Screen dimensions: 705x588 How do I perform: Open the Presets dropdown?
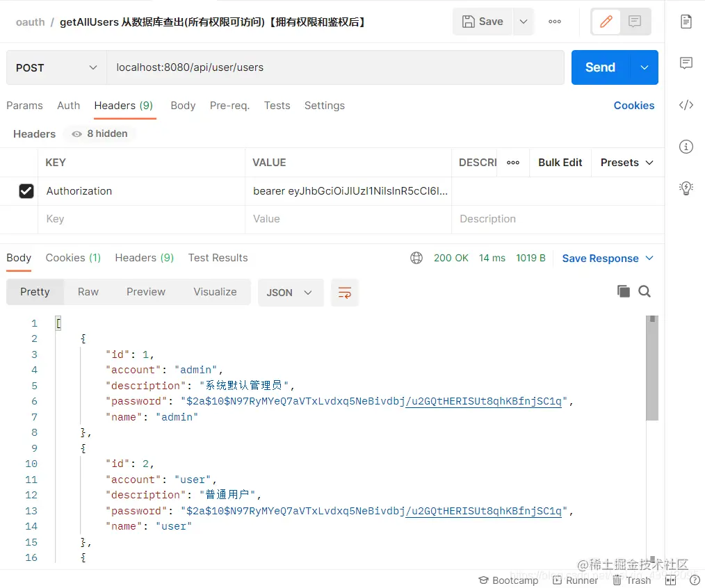(626, 163)
